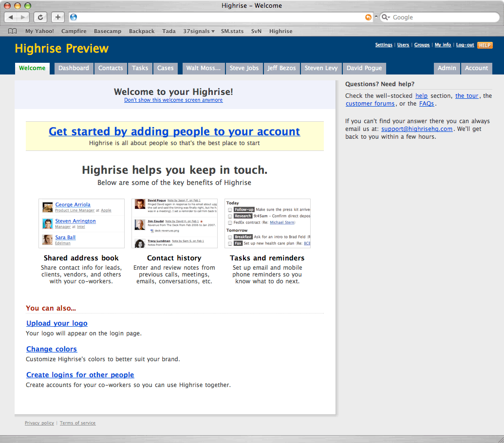Image resolution: width=504 pixels, height=443 pixels.
Task: Open the help section link in sidebar
Action: 421,96
